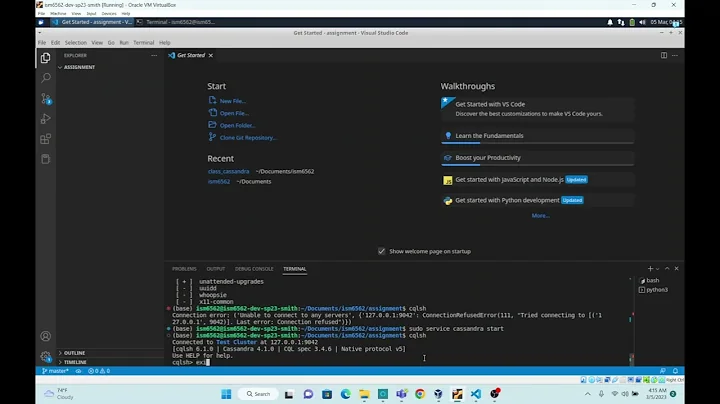Image resolution: width=720 pixels, height=404 pixels.
Task: Click the Open Folder link
Action: click(237, 125)
